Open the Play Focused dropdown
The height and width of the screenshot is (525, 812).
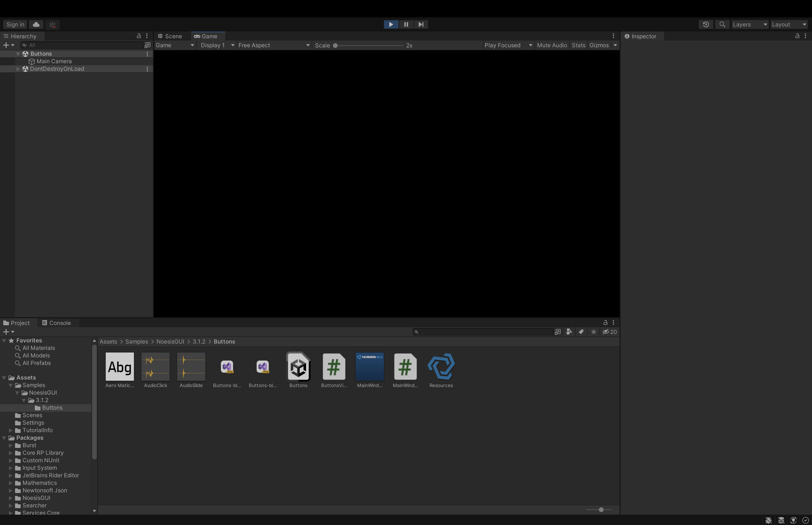point(508,45)
